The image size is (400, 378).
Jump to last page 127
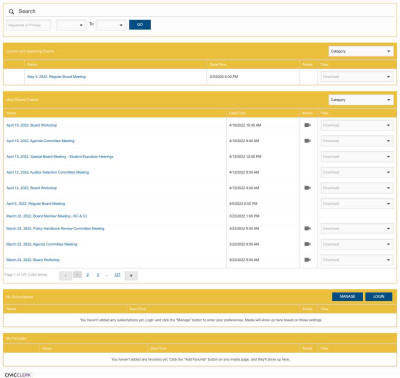pyautogui.click(x=117, y=275)
